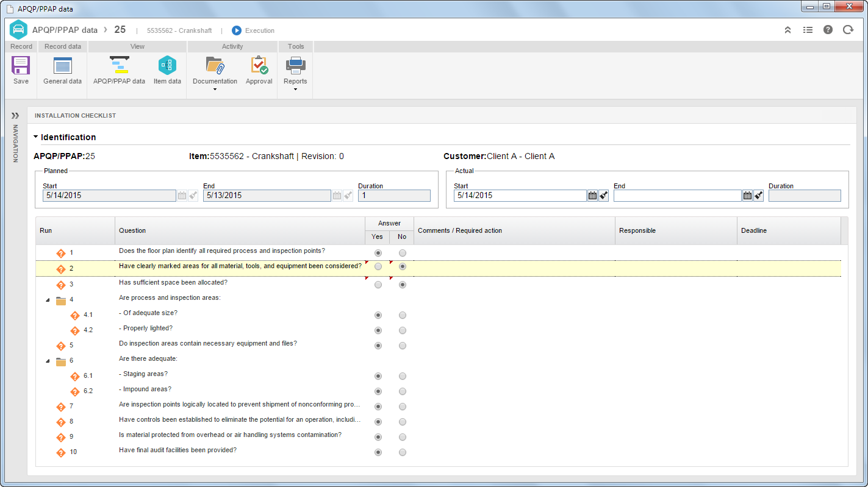Select Yes for question 3
Screen dimensions: 868x487
pyautogui.click(x=378, y=285)
